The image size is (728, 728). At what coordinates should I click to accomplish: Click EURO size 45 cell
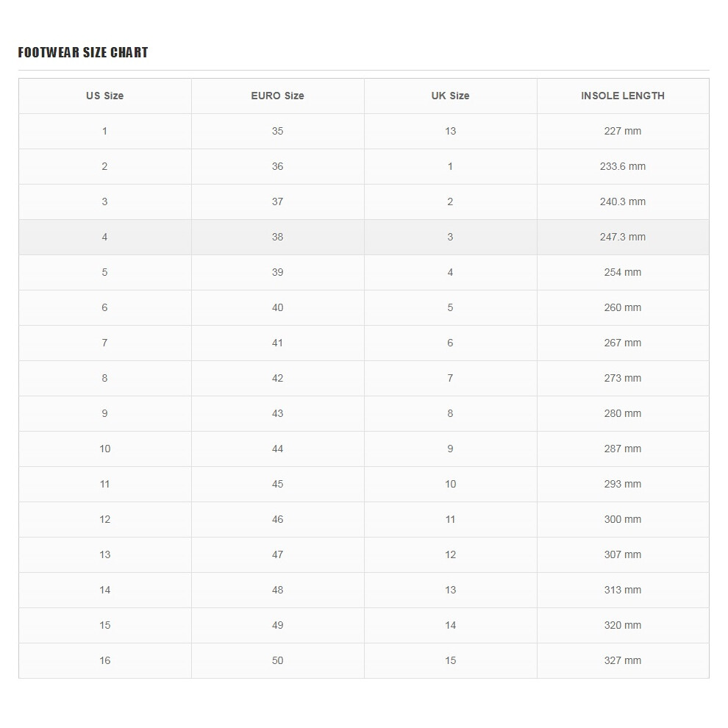(x=278, y=485)
